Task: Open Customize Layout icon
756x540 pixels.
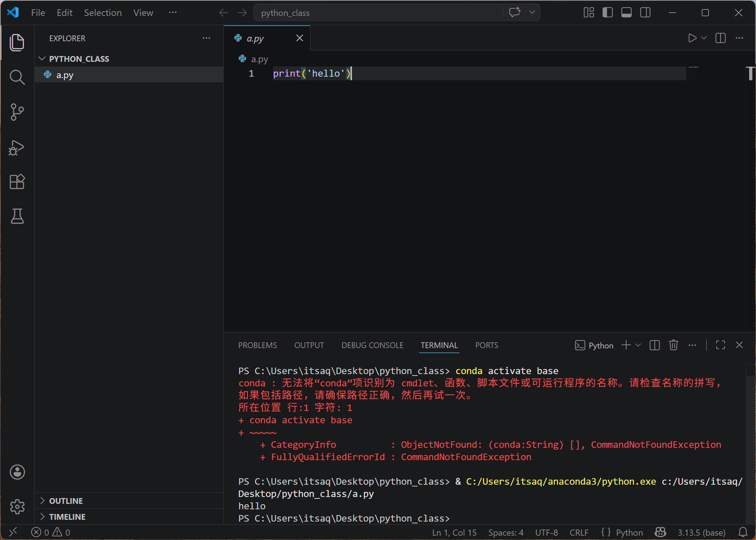Action: point(589,13)
